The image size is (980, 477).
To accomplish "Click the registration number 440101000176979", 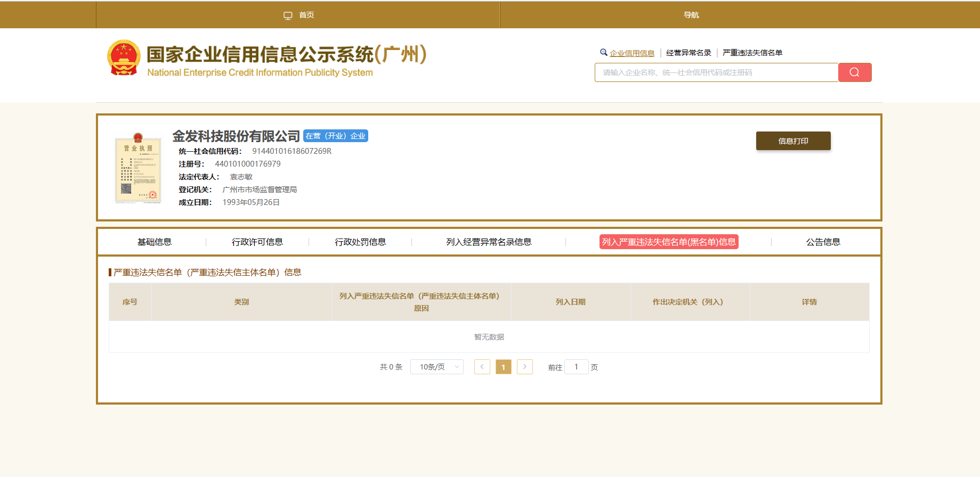I will [248, 164].
